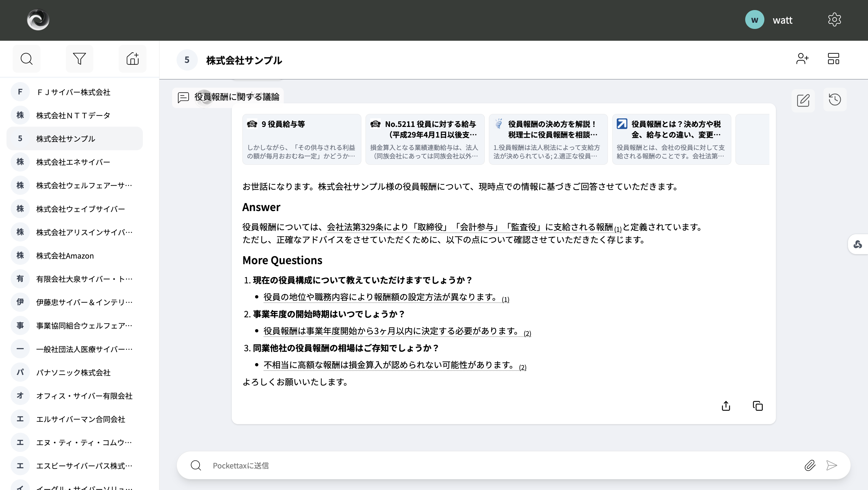The width and height of the screenshot is (868, 490).
Task: Send message with the paper plane icon
Action: (x=832, y=465)
